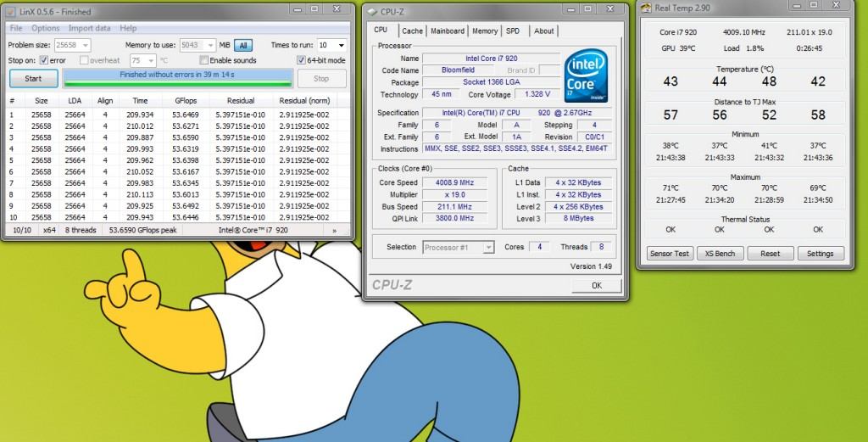Click the Core Voltage 1.328 V field

[537, 94]
